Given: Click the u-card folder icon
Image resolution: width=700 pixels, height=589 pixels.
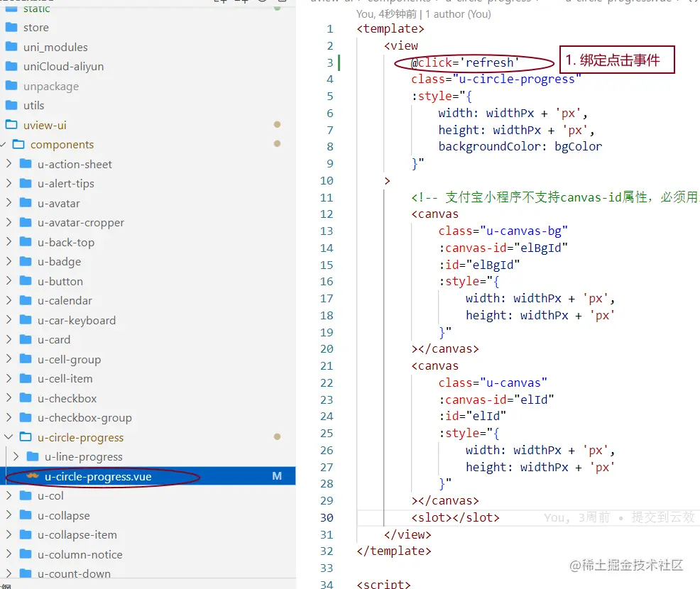Looking at the screenshot, I should click(x=26, y=339).
